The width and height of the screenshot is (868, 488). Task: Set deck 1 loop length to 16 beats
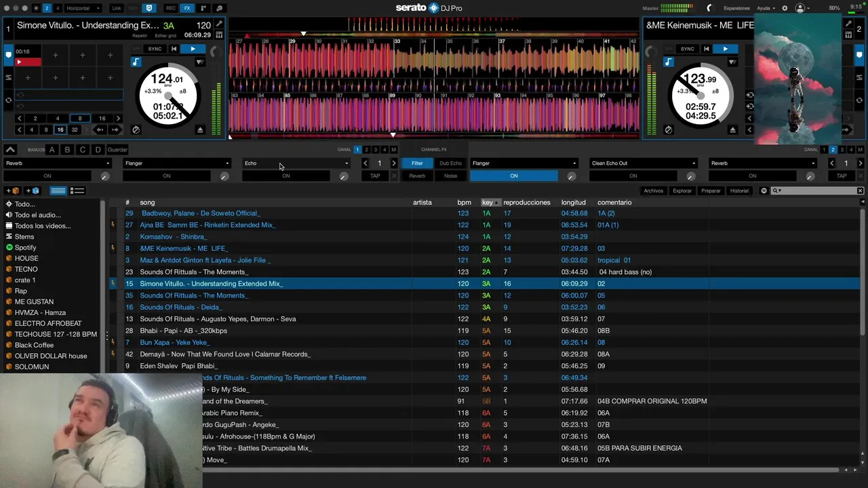coord(102,119)
